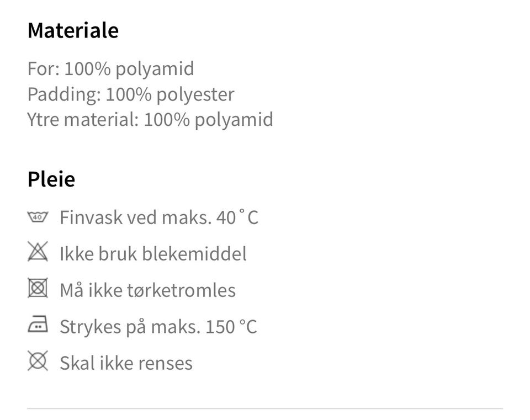Click 'Ikke bruk blekemiddel' text
The width and height of the screenshot is (530, 420).
point(153,254)
